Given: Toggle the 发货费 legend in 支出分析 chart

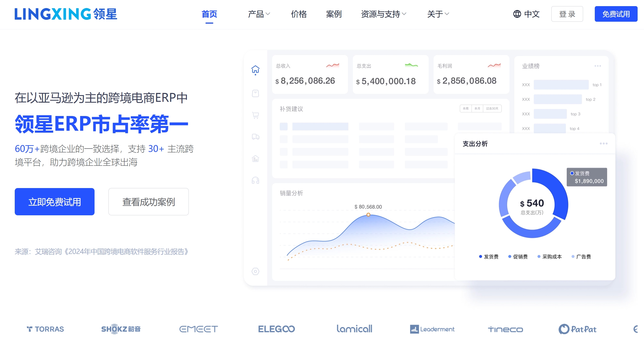Looking at the screenshot, I should pos(488,256).
